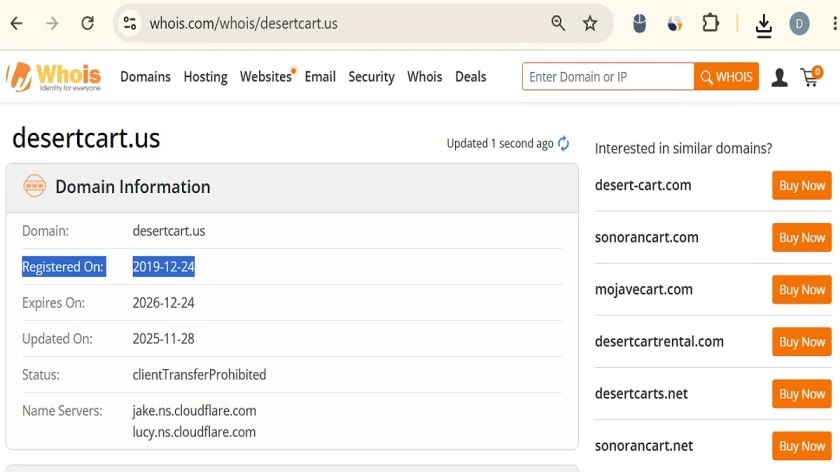
Task: Click the Updated 1 second ago text
Action: click(x=500, y=144)
